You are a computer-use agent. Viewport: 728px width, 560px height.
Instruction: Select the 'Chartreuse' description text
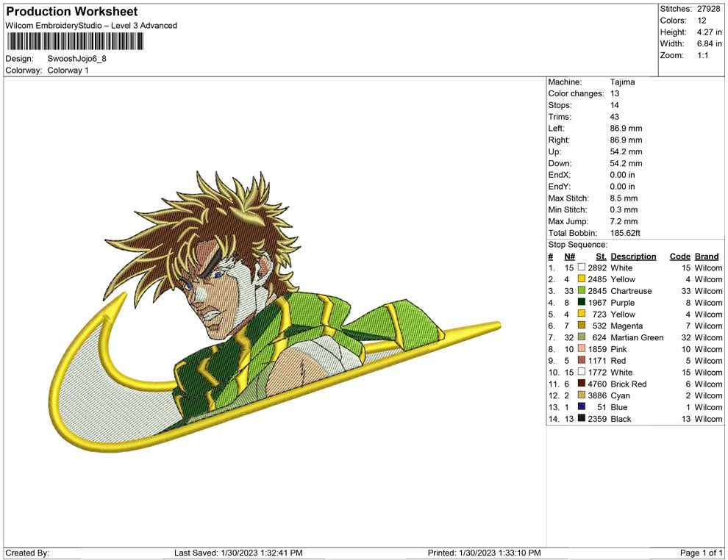631,291
